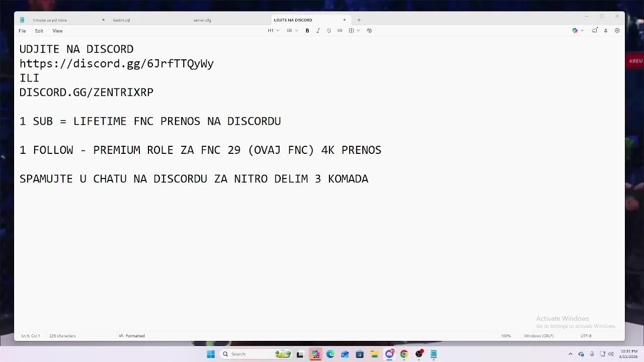This screenshot has height=362, width=644.
Task: Open the pink image app on taskbar
Action: tap(315, 354)
